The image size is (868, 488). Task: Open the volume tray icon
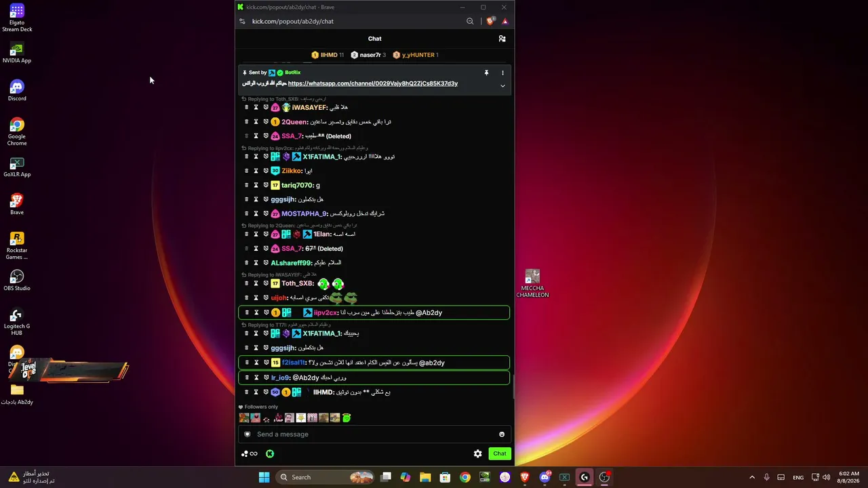point(827,477)
